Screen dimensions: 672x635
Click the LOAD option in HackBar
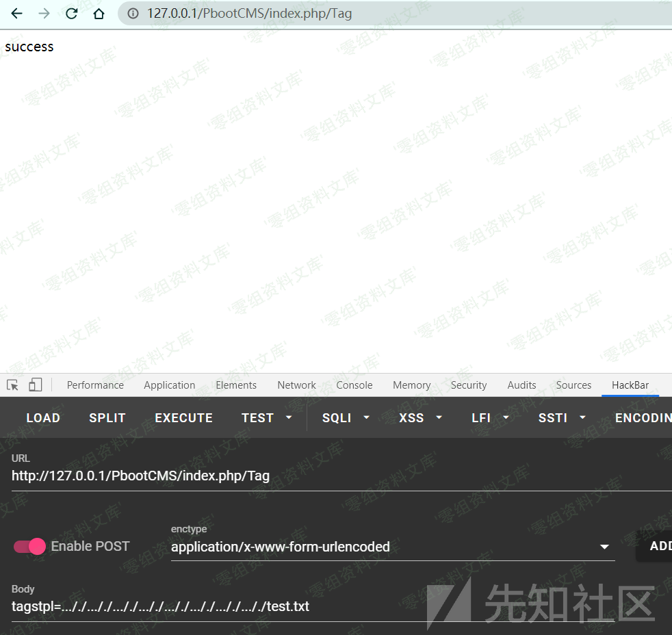pyautogui.click(x=43, y=417)
